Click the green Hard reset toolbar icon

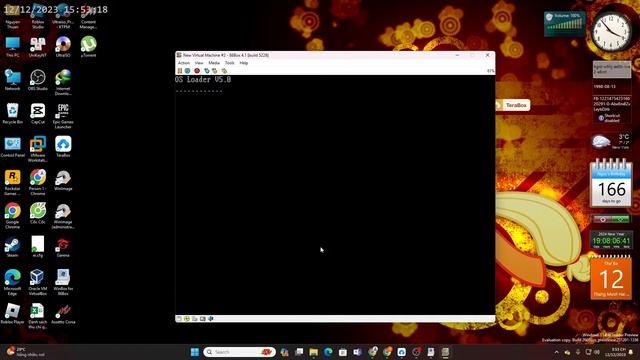[187, 71]
